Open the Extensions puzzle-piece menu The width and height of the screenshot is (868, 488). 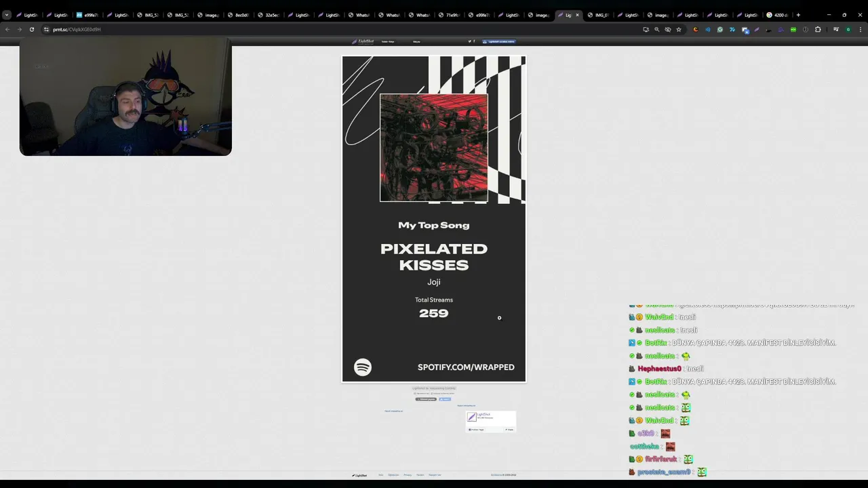coord(818,29)
